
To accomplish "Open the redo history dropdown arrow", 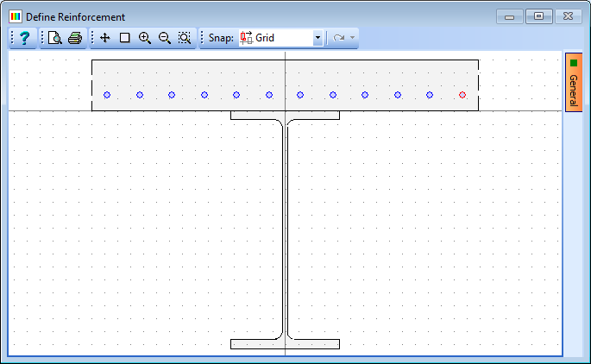I will coord(352,38).
